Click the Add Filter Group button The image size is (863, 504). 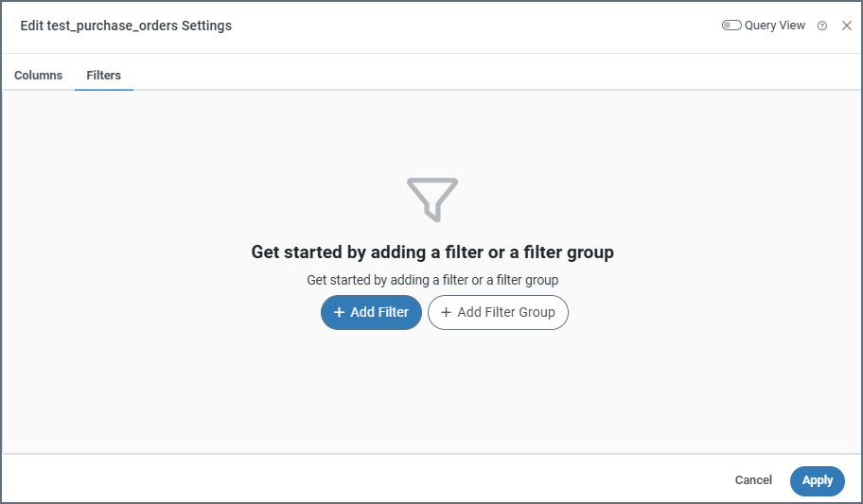pyautogui.click(x=498, y=312)
